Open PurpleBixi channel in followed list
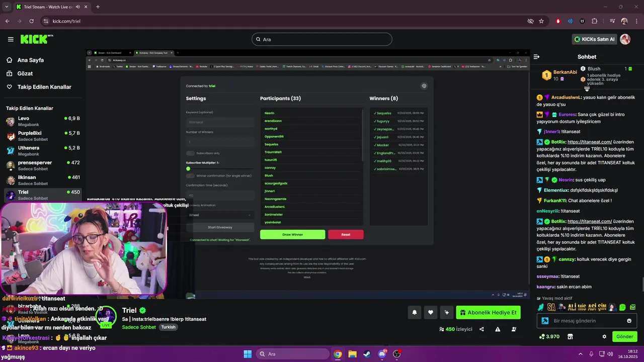 [x=42, y=136]
